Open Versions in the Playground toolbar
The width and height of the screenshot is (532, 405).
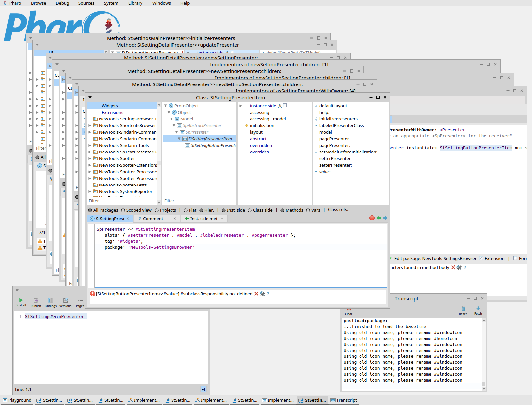[65, 300]
